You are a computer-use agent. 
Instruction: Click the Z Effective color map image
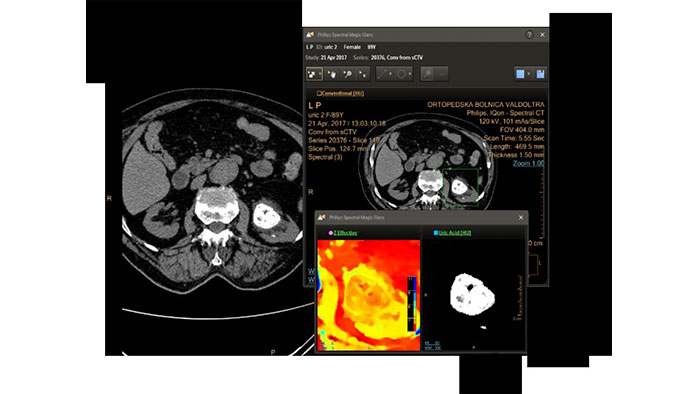point(369,295)
